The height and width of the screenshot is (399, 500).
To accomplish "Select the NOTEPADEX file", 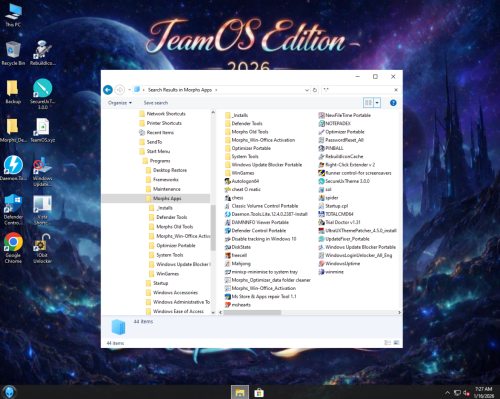I will (335, 123).
